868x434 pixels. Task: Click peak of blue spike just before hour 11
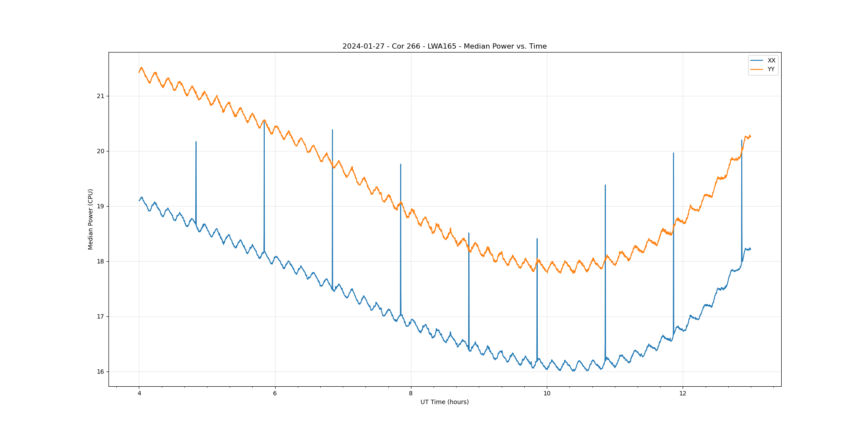605,185
